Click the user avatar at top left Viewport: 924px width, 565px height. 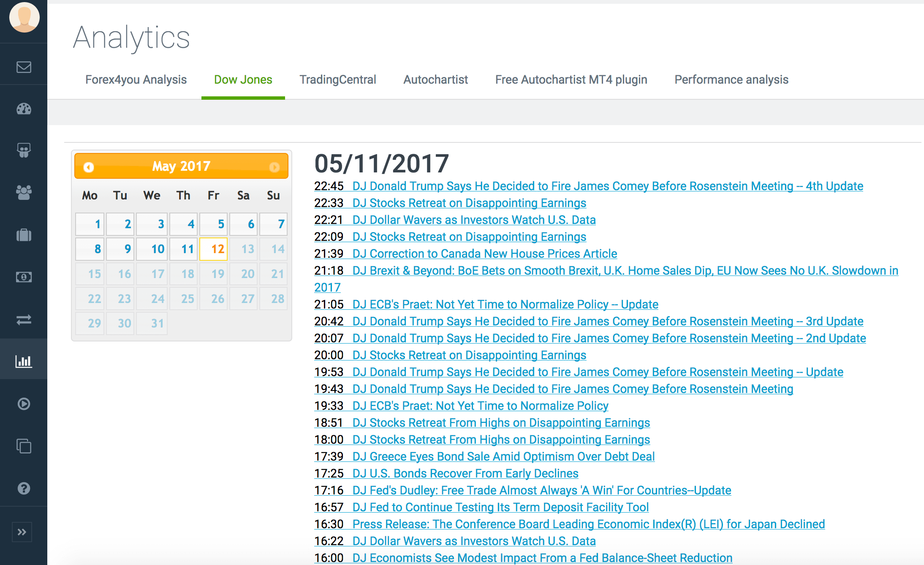point(24,17)
